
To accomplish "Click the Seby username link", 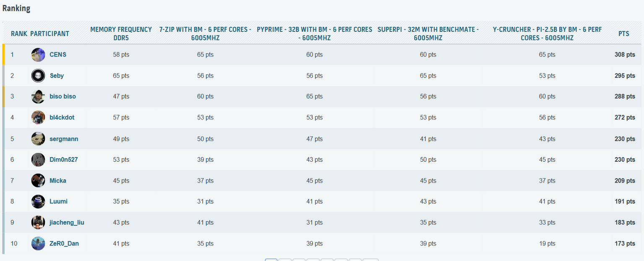I will pos(57,76).
